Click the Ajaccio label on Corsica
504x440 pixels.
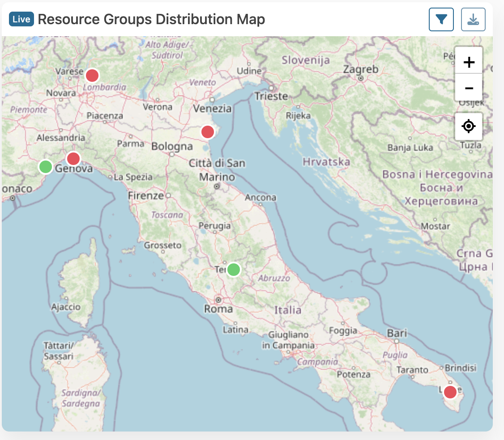[x=66, y=307]
